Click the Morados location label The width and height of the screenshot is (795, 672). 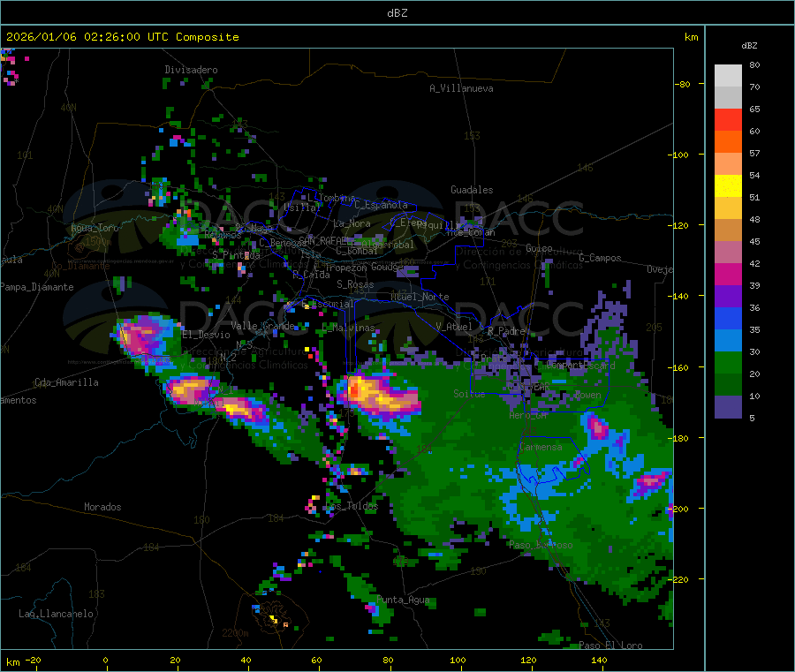click(x=102, y=507)
